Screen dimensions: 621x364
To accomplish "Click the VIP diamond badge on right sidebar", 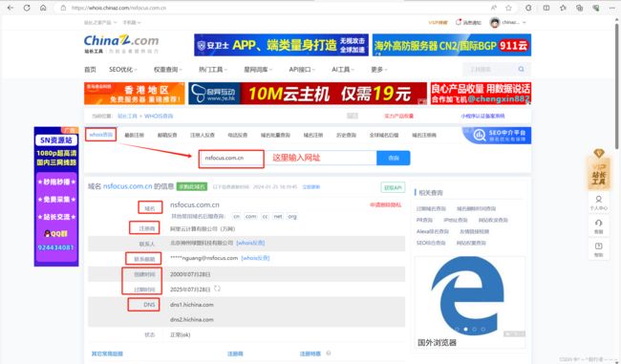I will click(598, 153).
